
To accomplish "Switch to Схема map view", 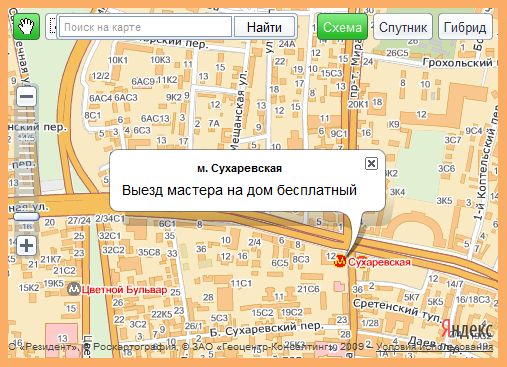I will click(x=342, y=27).
